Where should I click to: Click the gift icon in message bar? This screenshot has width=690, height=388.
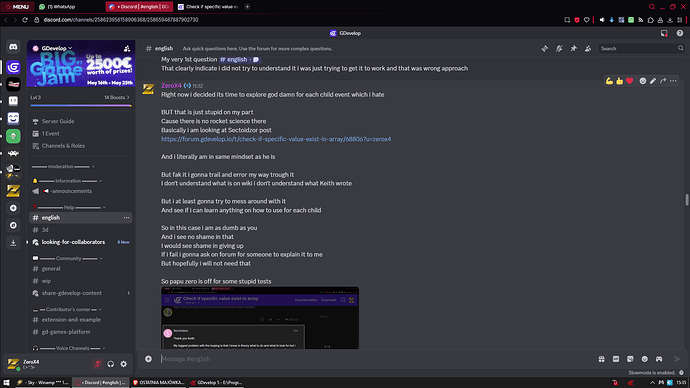pos(602,359)
